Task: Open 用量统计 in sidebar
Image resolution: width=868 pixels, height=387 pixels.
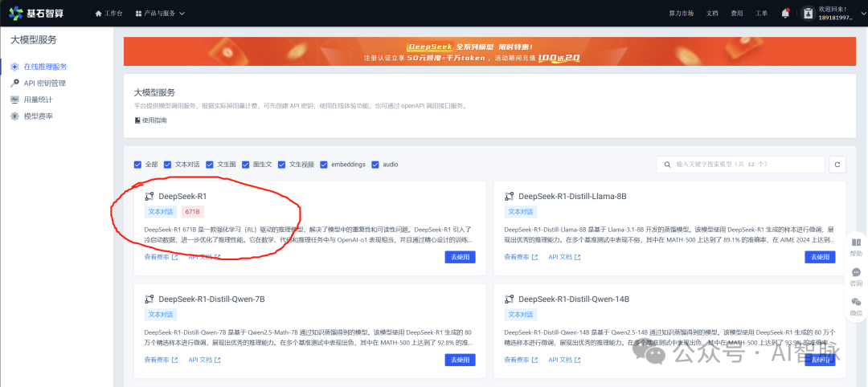Action: [x=39, y=100]
